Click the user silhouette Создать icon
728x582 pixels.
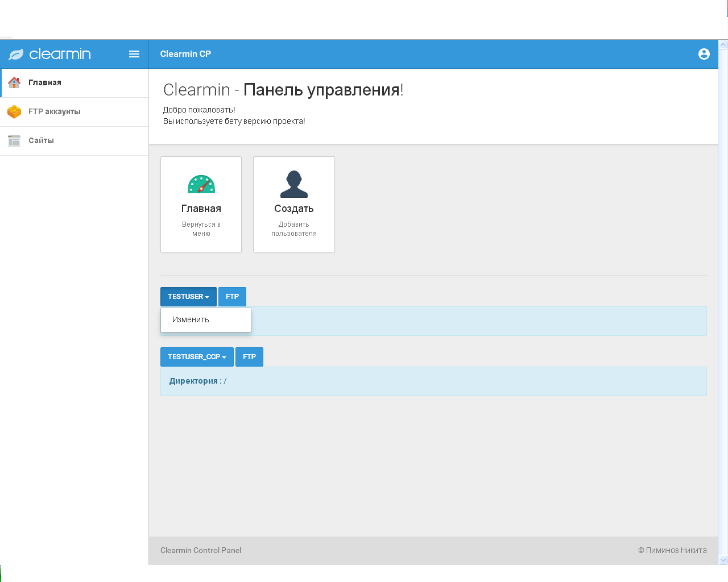pyautogui.click(x=293, y=184)
